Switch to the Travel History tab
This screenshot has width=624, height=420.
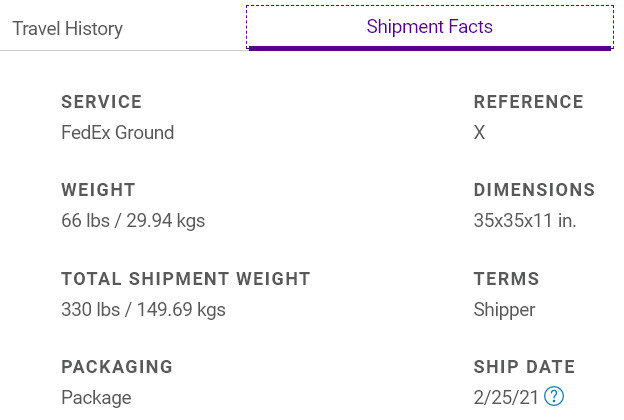67,29
